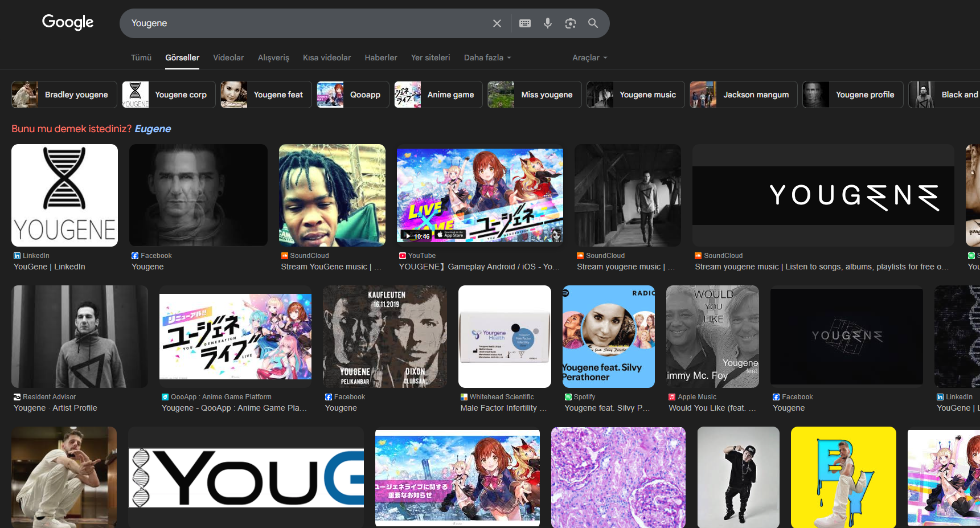980x528 pixels.
Task: Select the Görseller tab
Action: 182,58
